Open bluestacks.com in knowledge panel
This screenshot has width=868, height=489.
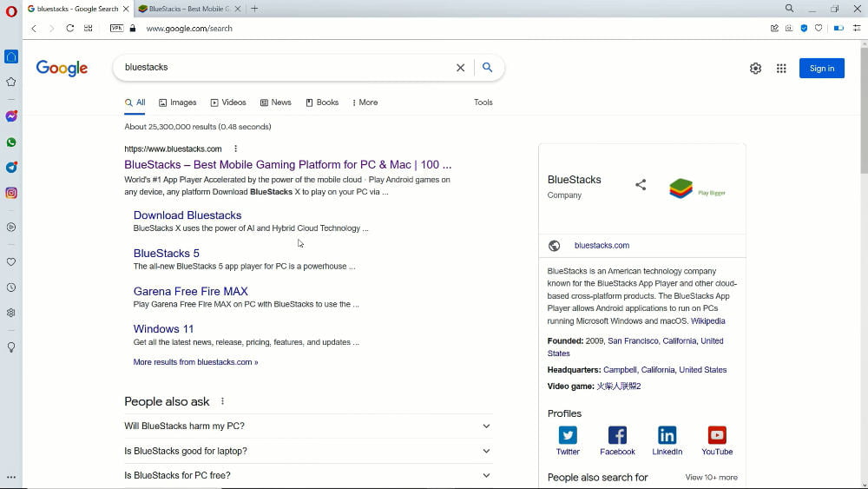tap(602, 245)
